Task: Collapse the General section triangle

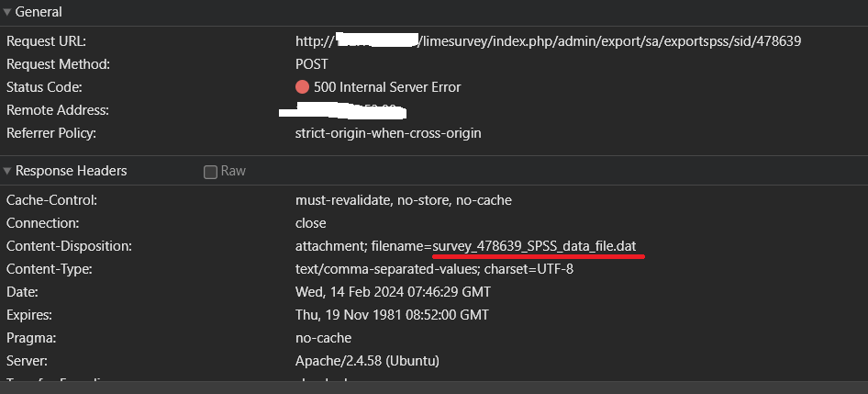Action: click(7, 12)
